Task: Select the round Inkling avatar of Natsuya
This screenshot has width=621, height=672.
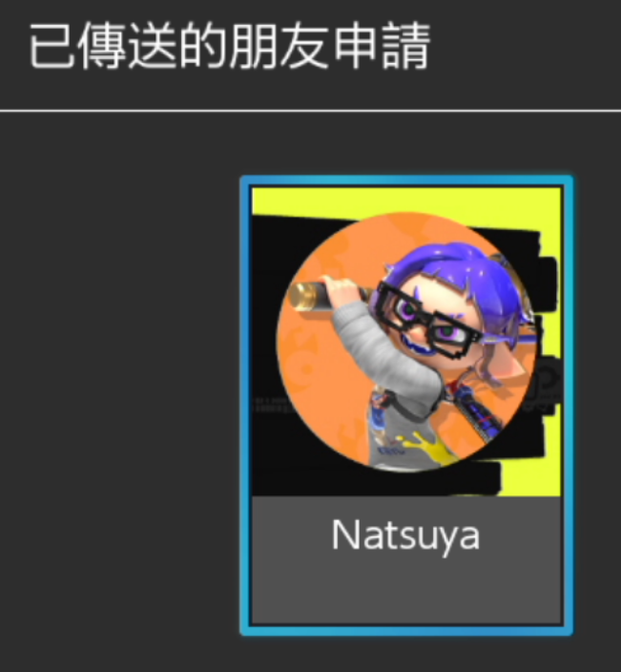Action: (406, 342)
